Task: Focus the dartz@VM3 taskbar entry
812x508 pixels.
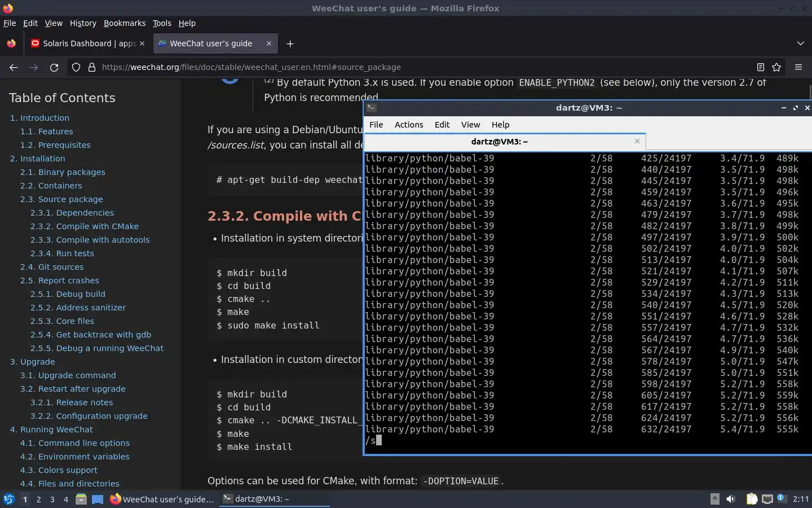Action: click(x=274, y=499)
